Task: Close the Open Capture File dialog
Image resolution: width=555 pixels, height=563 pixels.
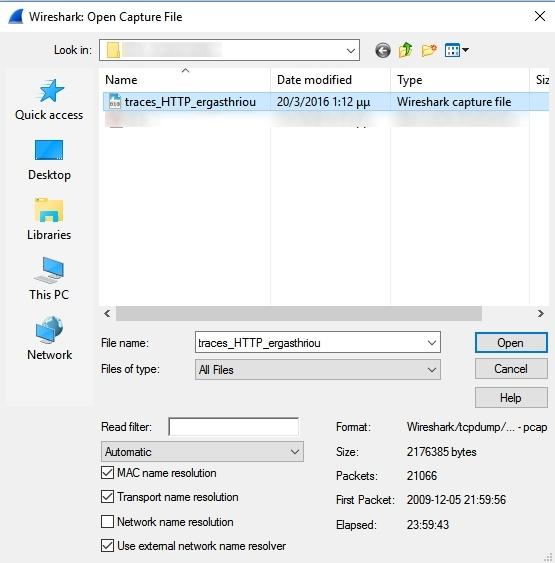Action: pos(540,16)
